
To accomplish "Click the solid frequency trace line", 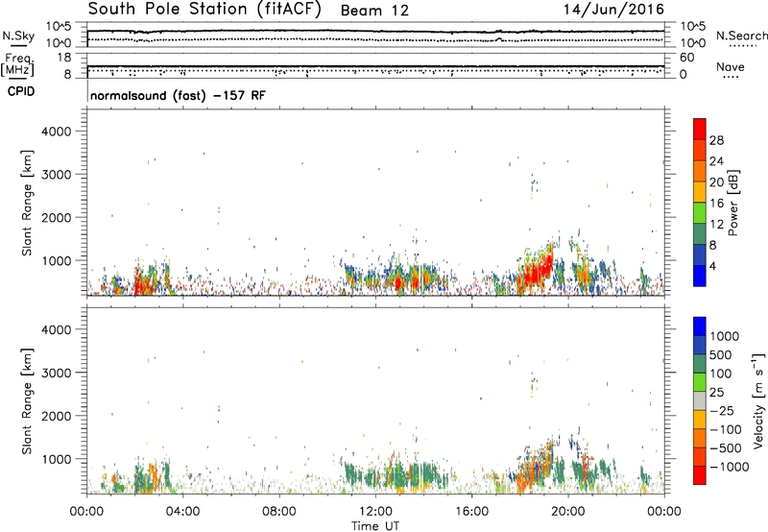I will (x=375, y=65).
